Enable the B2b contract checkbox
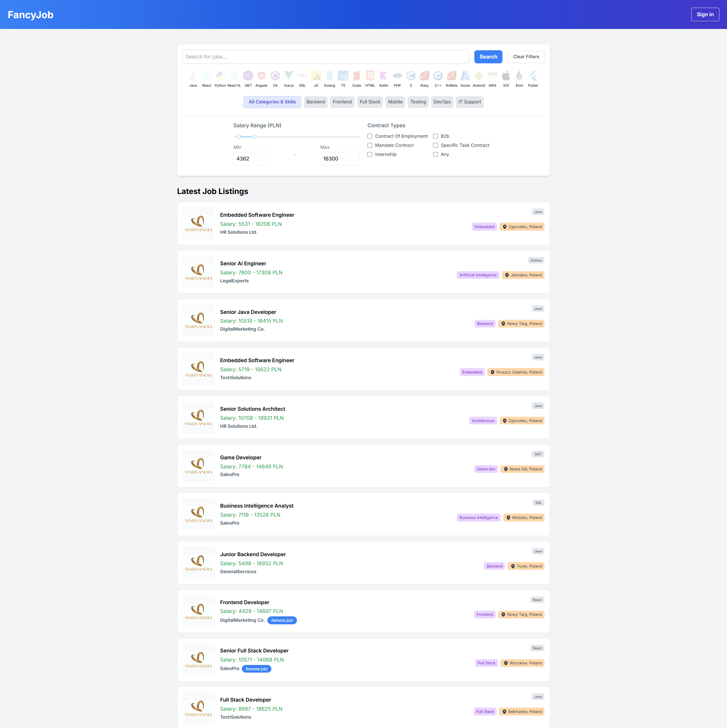The image size is (727, 728). click(x=435, y=136)
